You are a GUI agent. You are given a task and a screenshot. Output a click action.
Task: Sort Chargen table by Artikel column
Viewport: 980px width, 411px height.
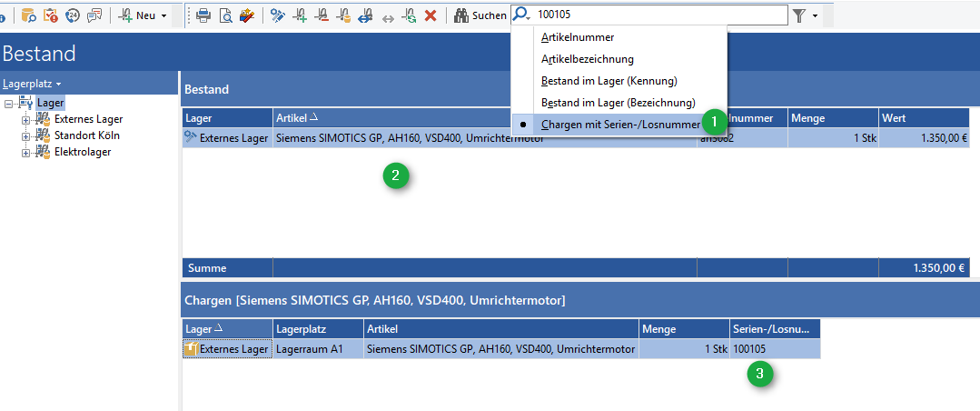pyautogui.click(x=501, y=329)
